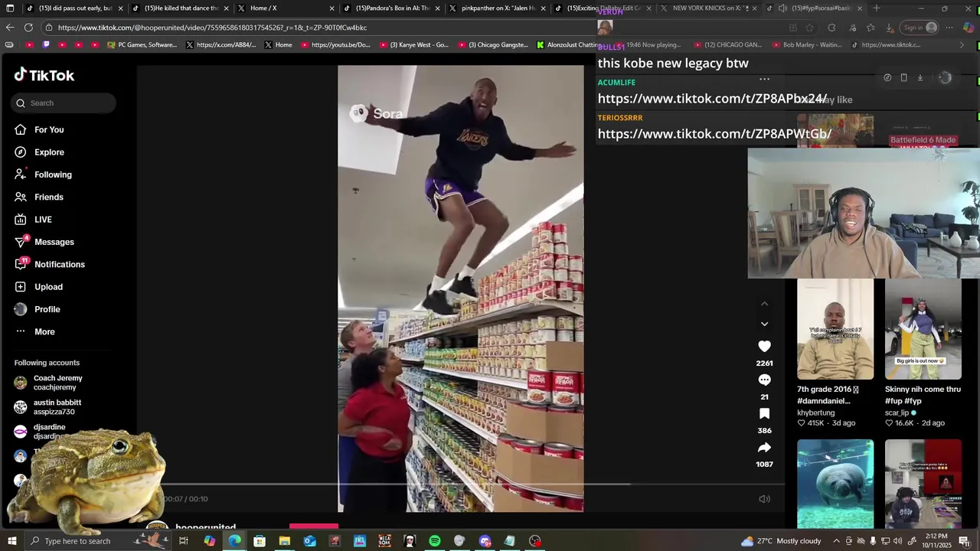Open the Windows Start menu
980x551 pixels.
[x=11, y=541]
